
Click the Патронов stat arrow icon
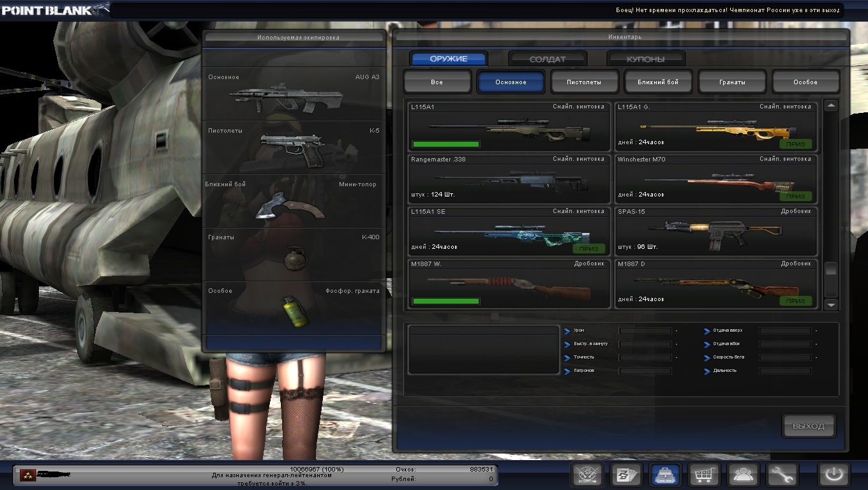(567, 371)
